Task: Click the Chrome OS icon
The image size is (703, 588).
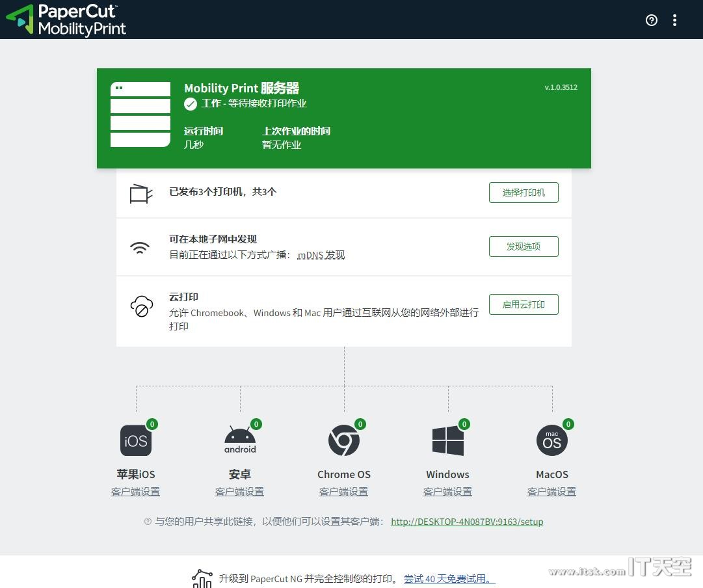Action: (344, 440)
